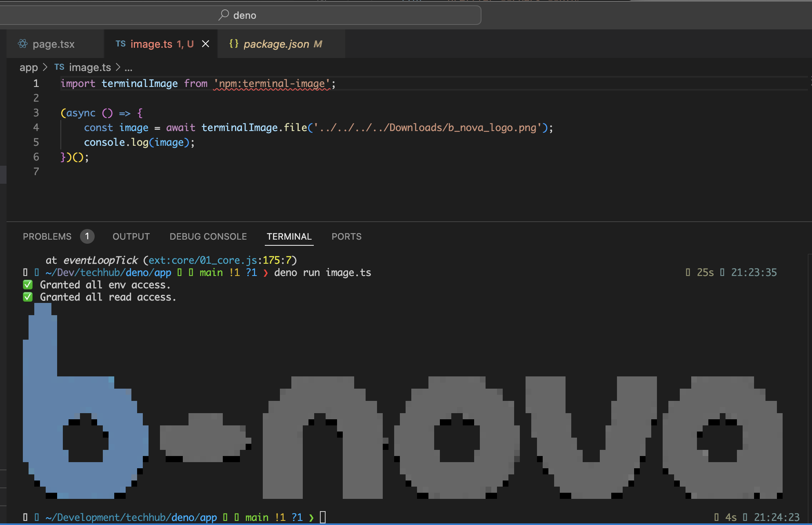Open the OUTPUT panel tab
Viewport: 812px width, 525px height.
131,236
